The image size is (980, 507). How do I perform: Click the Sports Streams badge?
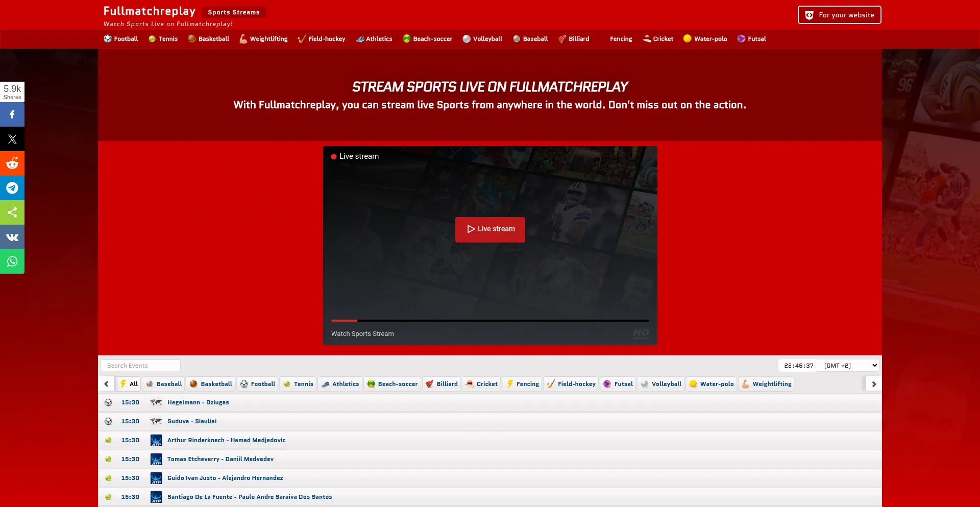234,12
